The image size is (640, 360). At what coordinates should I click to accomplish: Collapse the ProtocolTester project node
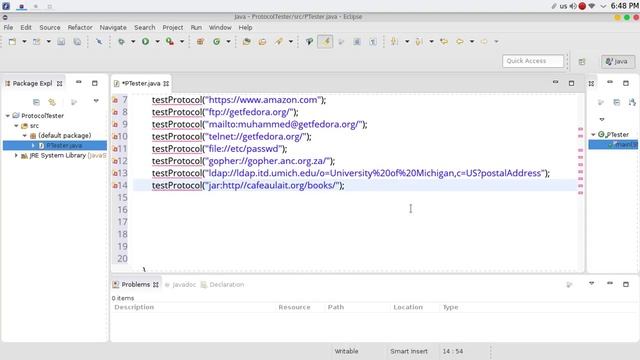click(8, 116)
